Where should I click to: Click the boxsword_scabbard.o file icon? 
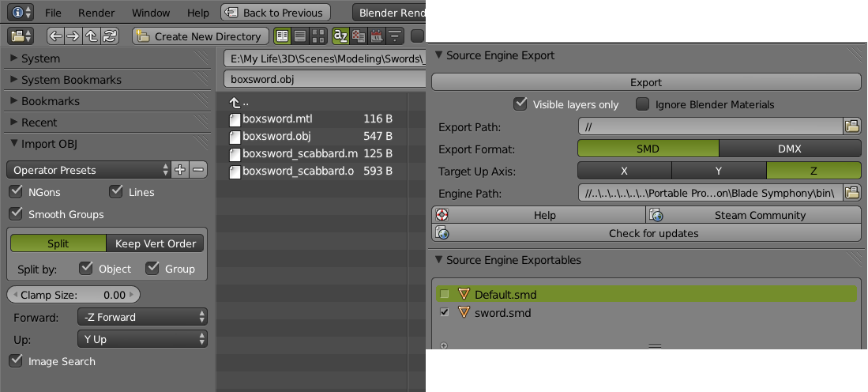tap(235, 171)
